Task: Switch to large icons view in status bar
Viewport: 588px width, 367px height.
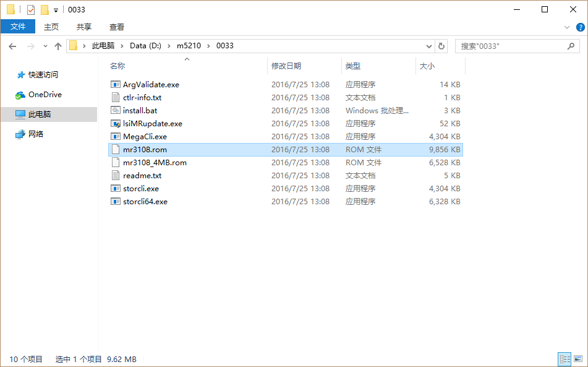Action: click(578, 359)
